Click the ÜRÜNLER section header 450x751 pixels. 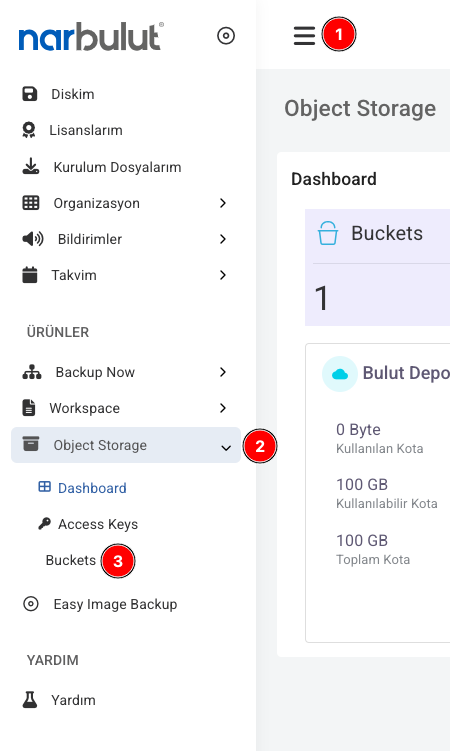pyautogui.click(x=58, y=332)
